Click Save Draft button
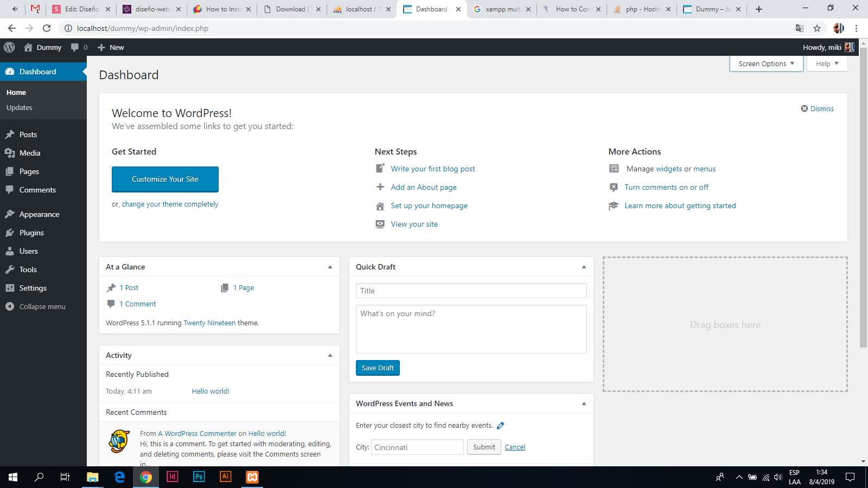The height and width of the screenshot is (488, 868). click(378, 368)
